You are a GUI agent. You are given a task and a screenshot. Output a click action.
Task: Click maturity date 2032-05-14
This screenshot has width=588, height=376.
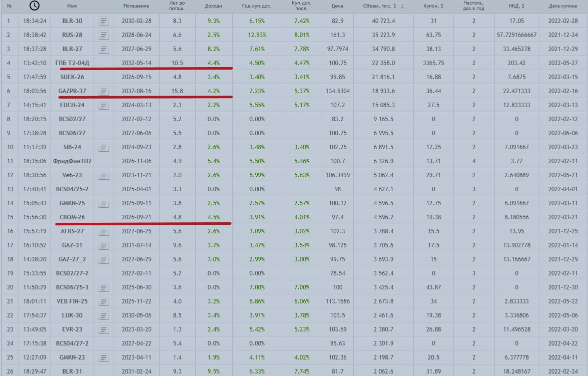click(x=137, y=63)
